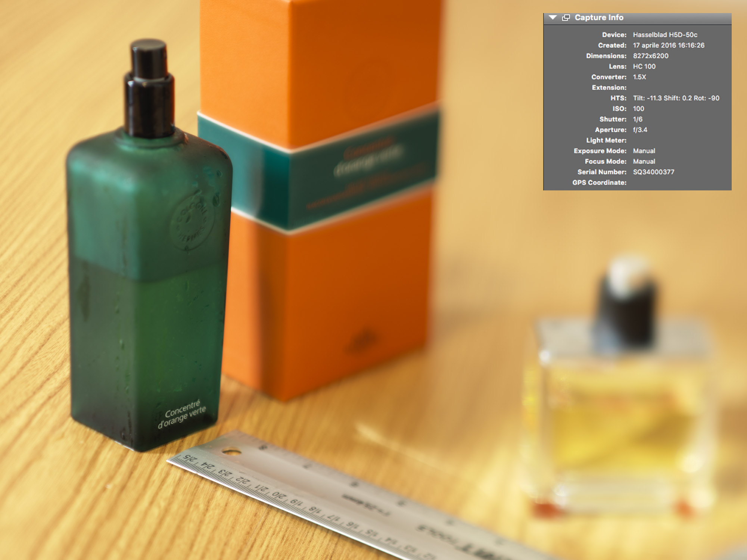Viewport: 747px width, 560px height.
Task: Click the Capture Info panel title
Action: [x=599, y=18]
